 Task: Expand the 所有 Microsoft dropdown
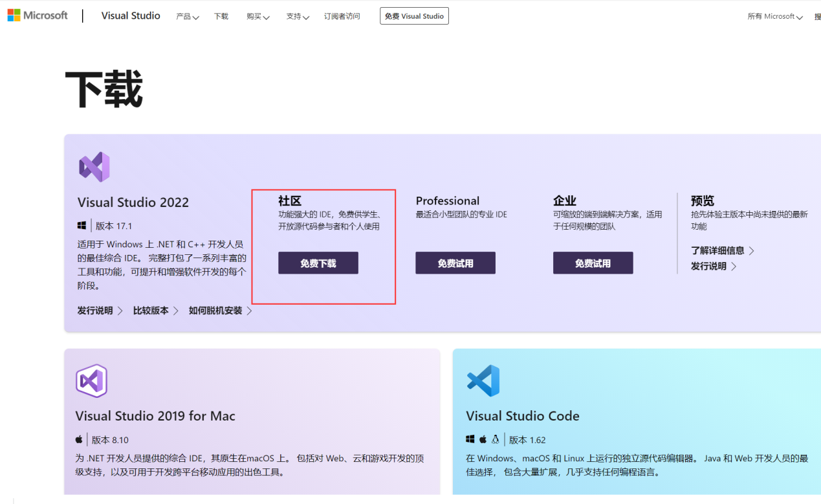[775, 16]
